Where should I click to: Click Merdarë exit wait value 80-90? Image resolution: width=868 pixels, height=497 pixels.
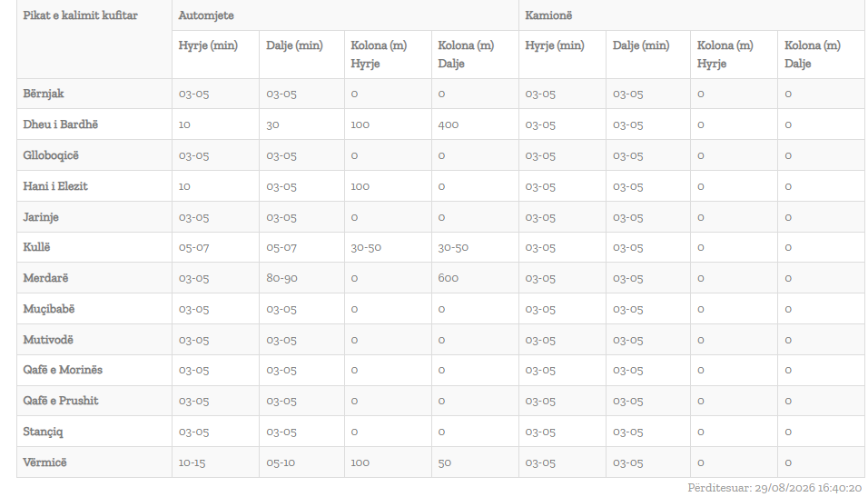(x=281, y=278)
